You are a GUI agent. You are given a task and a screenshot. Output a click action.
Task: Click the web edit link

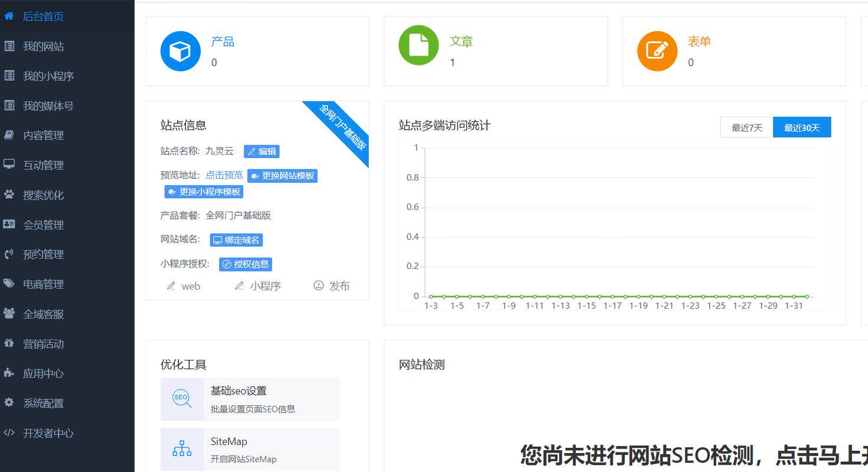tap(184, 286)
